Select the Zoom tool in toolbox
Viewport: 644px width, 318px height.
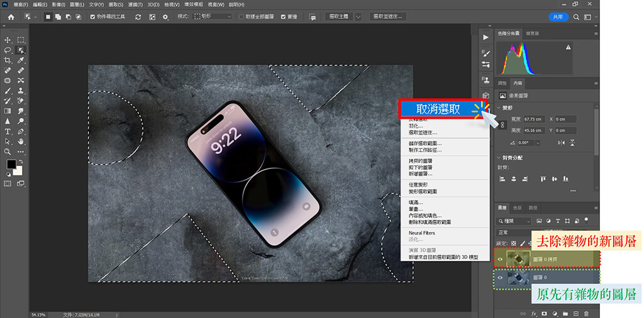pos(8,151)
